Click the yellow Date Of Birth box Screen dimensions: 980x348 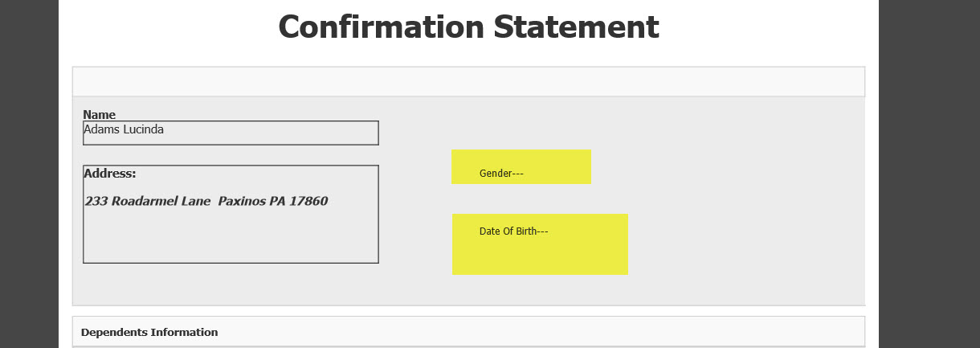(540, 244)
